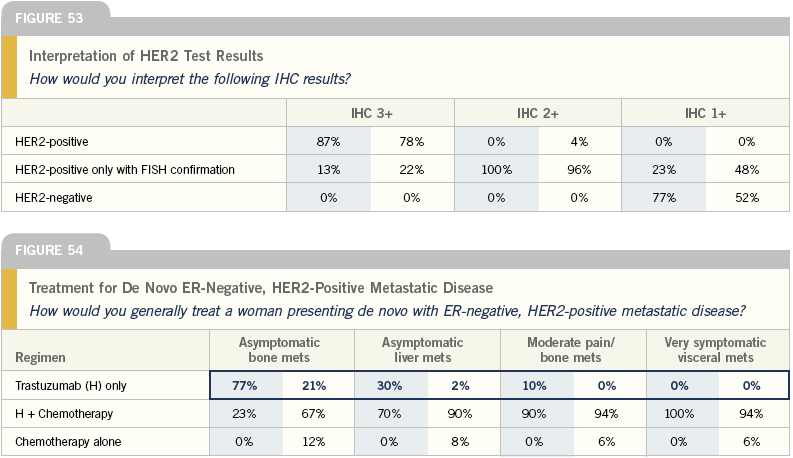Select the "Interpretation of HER2 Test Results" title
This screenshot has height=458, width=793.
[x=146, y=55]
